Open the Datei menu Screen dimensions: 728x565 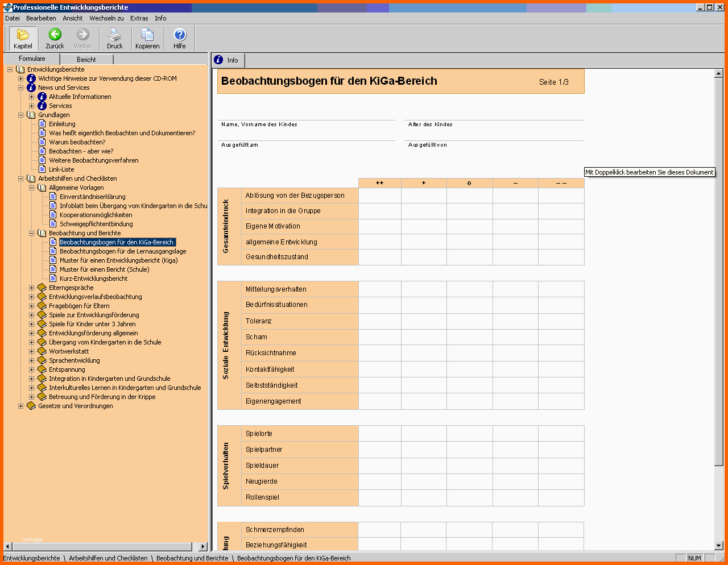pyautogui.click(x=13, y=18)
